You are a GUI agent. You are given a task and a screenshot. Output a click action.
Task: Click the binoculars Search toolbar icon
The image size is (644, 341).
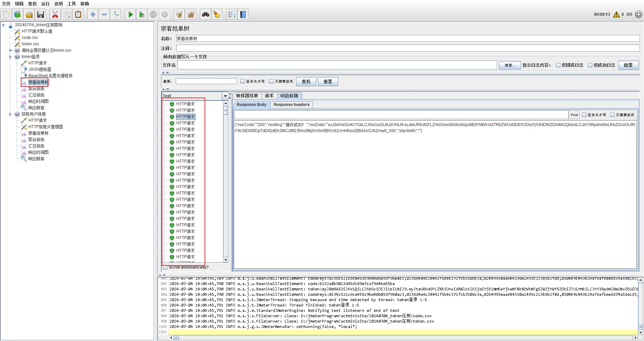pos(205,14)
